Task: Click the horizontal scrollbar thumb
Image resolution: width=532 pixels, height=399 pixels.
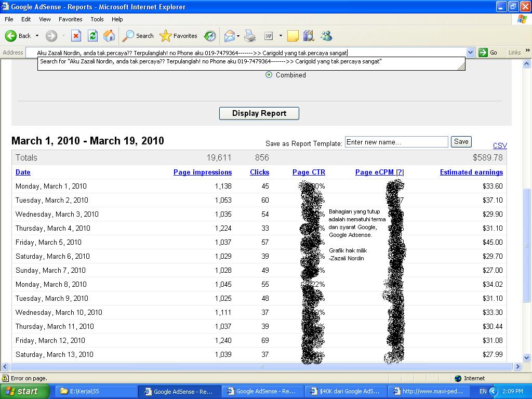Action: pos(261,366)
